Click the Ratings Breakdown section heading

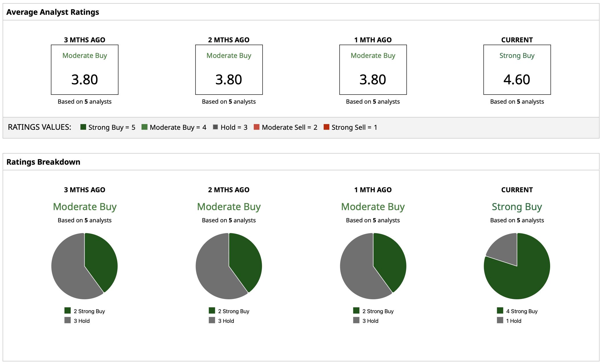pyautogui.click(x=43, y=162)
